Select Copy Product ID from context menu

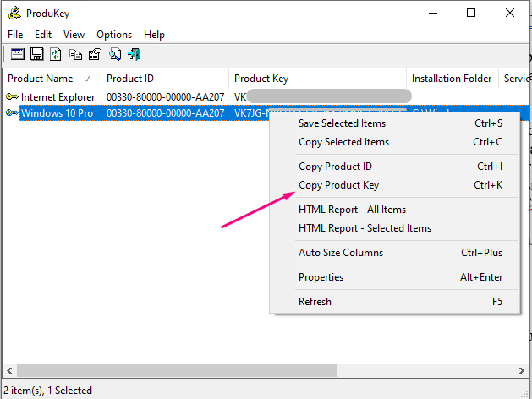(395, 167)
